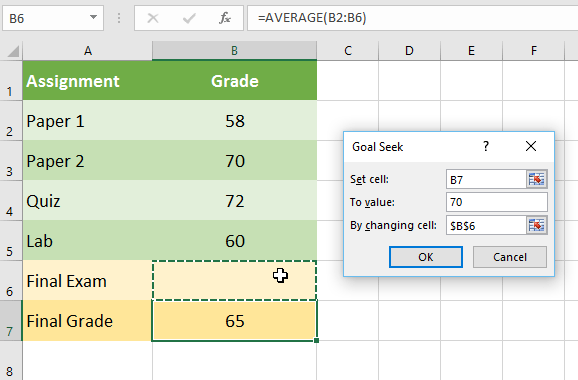
Task: Click the Paper 1 grade 58
Action: [x=234, y=121]
